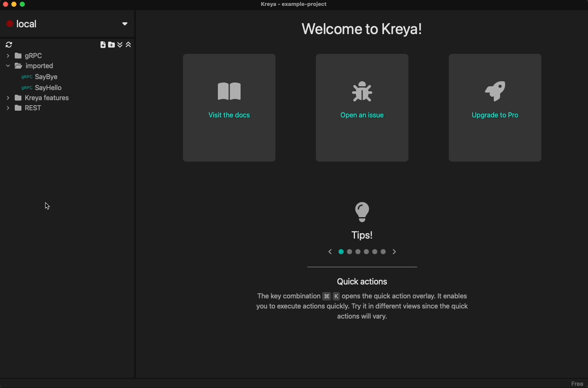Collapse the imported folder
The image size is (588, 388).
coord(8,66)
